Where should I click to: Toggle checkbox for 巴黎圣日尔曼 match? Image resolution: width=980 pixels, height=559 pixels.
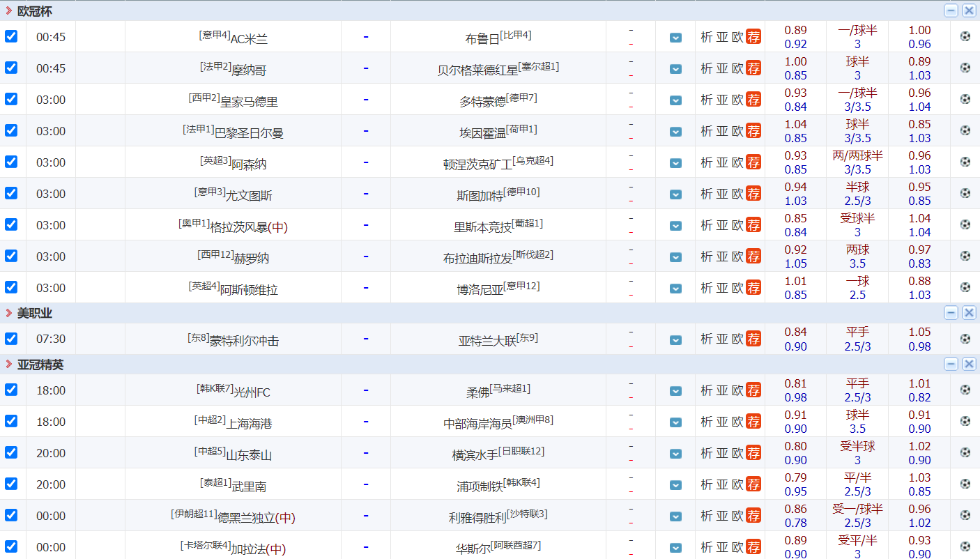(x=11, y=130)
